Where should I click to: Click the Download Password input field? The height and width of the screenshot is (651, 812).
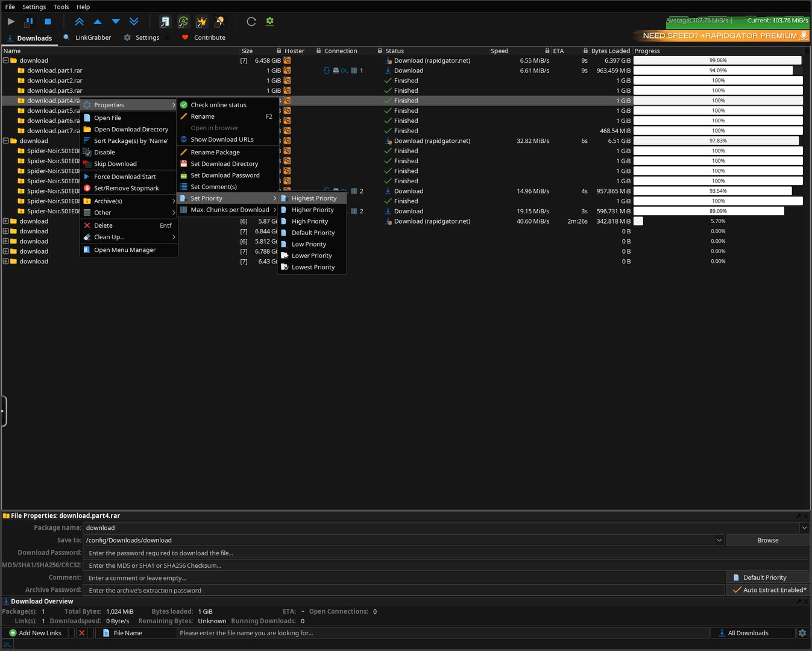point(445,553)
